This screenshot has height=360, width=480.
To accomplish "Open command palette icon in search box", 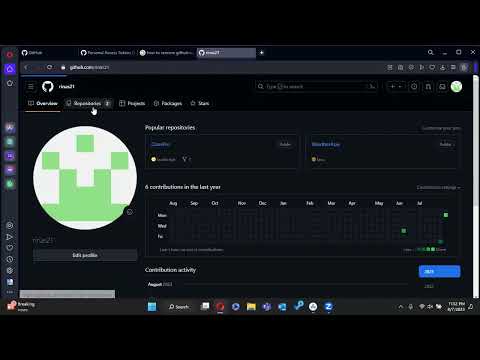I will [372, 87].
